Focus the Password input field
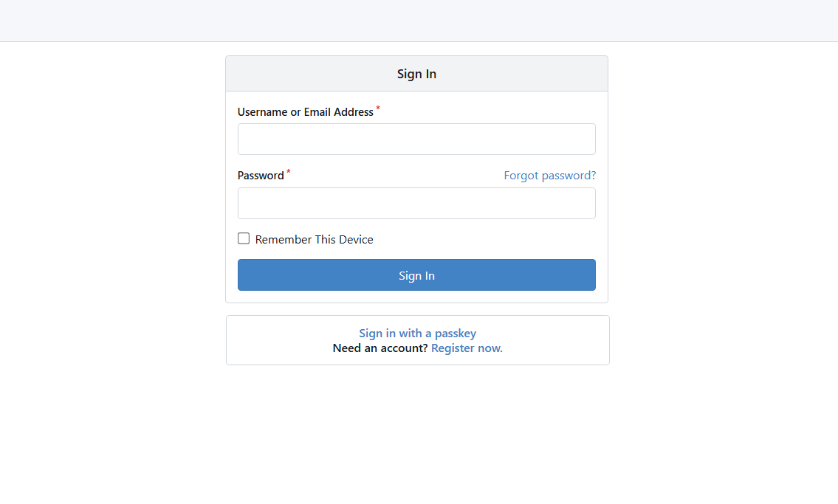 416,203
